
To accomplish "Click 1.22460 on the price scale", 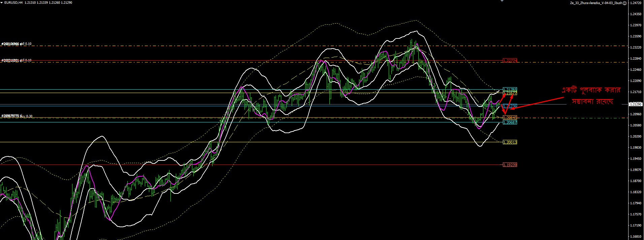I will click(636, 70).
